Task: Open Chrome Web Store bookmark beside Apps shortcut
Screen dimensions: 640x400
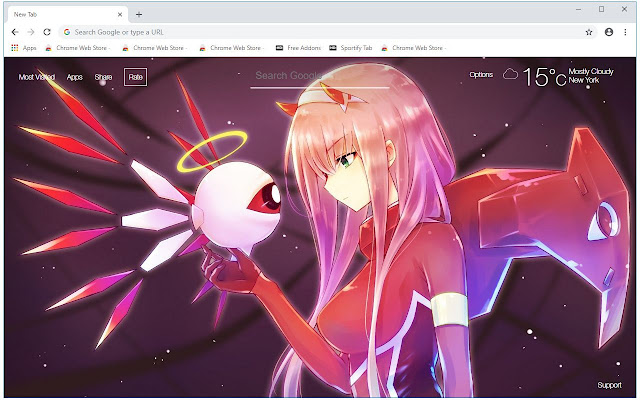Action: coord(78,48)
